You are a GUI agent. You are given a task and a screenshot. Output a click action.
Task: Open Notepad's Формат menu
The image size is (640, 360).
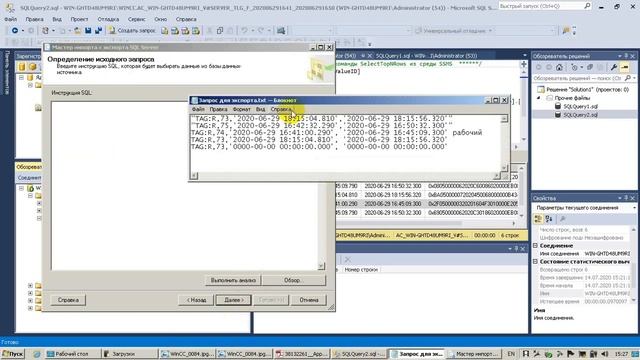pos(241,109)
